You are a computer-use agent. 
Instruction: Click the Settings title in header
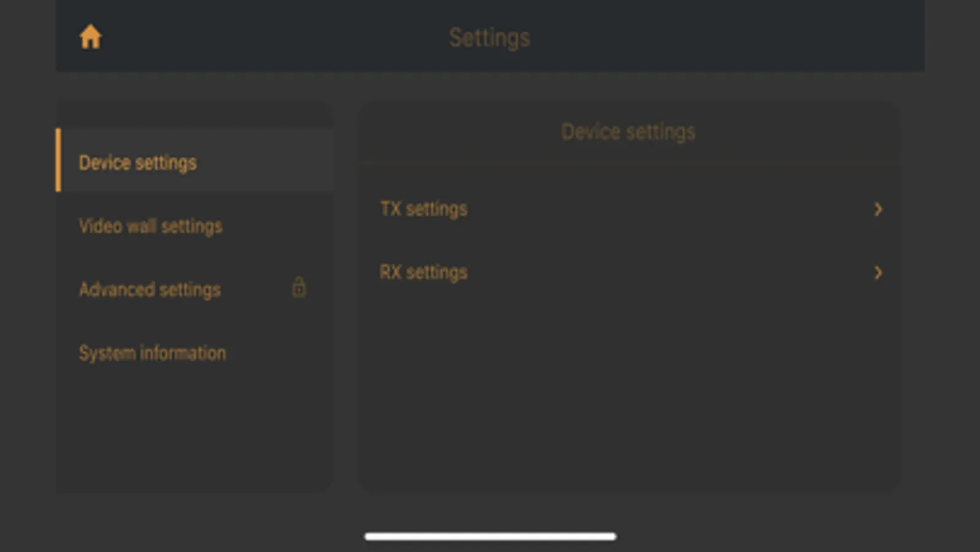(x=490, y=37)
